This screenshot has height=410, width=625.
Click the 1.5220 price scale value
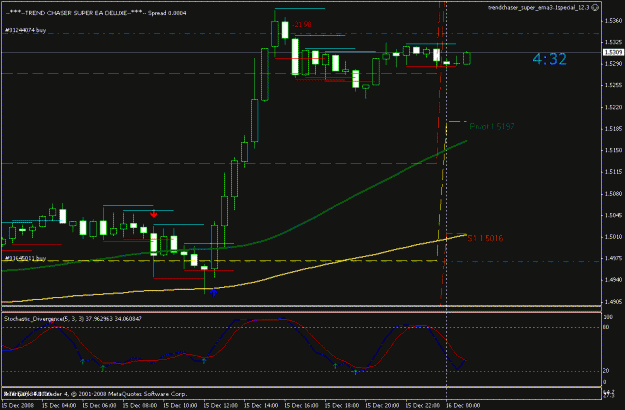pos(613,107)
